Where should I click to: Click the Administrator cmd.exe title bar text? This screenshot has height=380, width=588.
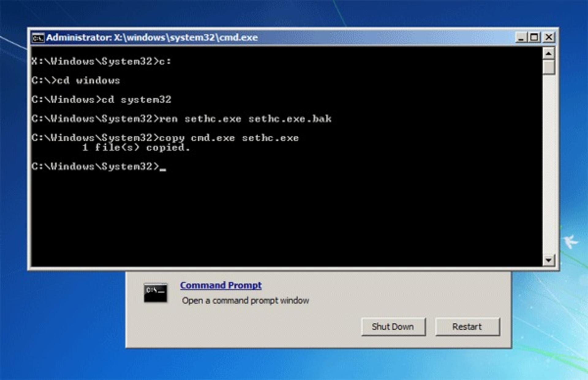point(152,38)
